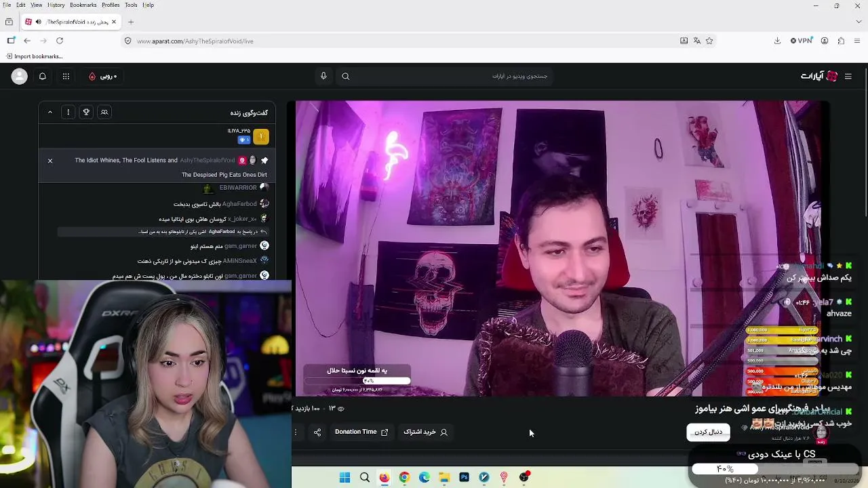The width and height of the screenshot is (868, 488).
Task: Click the install-app icon in address bar
Action: point(684,41)
